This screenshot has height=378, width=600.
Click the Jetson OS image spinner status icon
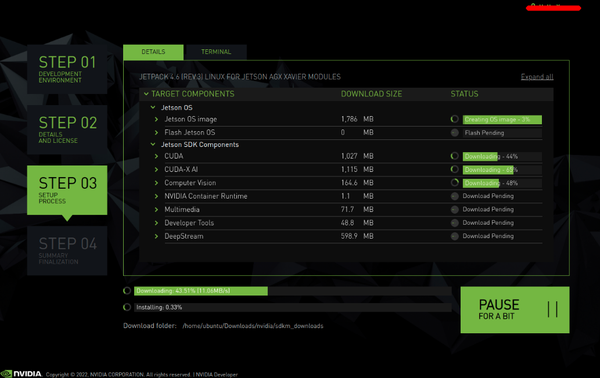point(455,119)
